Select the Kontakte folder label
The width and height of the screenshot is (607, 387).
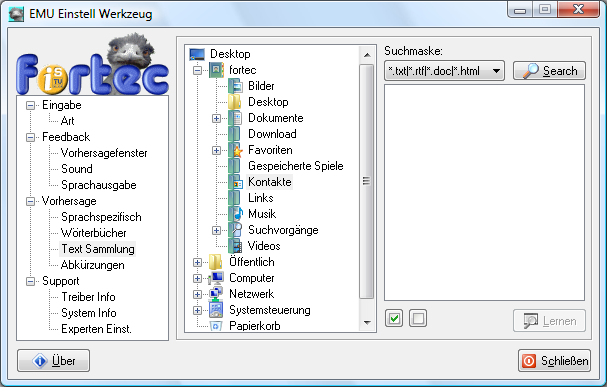[269, 182]
